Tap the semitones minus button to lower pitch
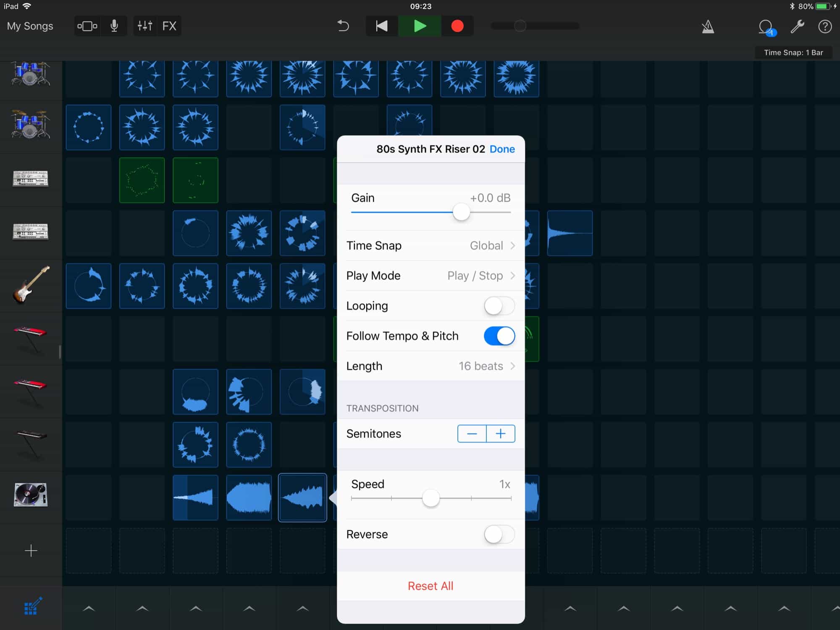The height and width of the screenshot is (630, 840). (472, 433)
